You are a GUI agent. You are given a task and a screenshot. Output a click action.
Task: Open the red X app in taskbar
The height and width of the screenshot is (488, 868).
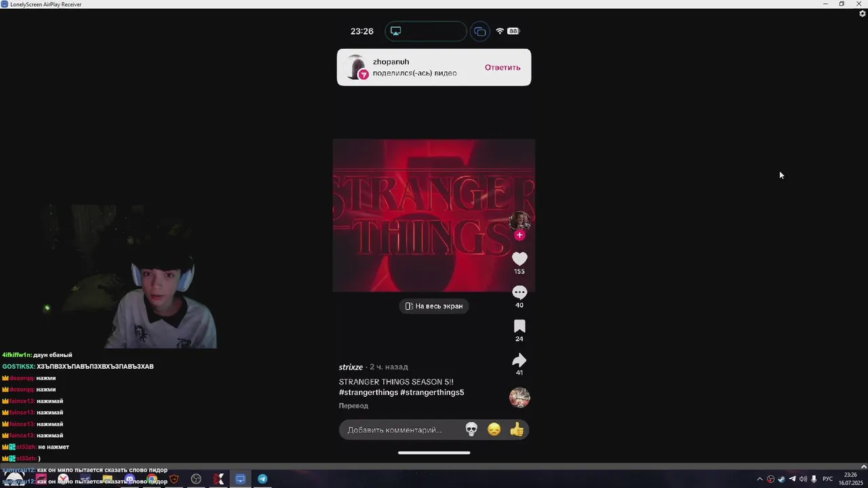(x=218, y=479)
